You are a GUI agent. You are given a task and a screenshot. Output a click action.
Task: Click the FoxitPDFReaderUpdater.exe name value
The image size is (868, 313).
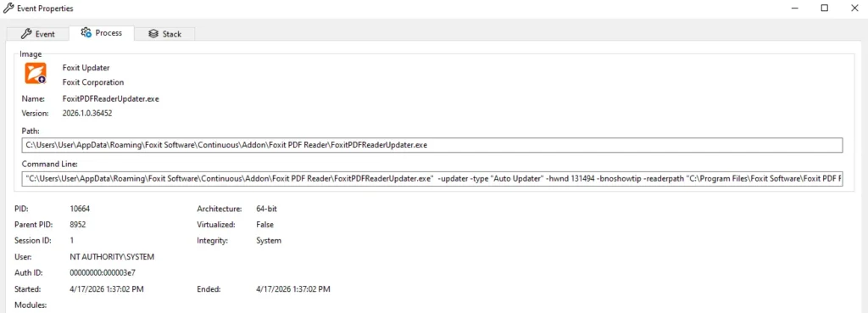click(x=111, y=98)
